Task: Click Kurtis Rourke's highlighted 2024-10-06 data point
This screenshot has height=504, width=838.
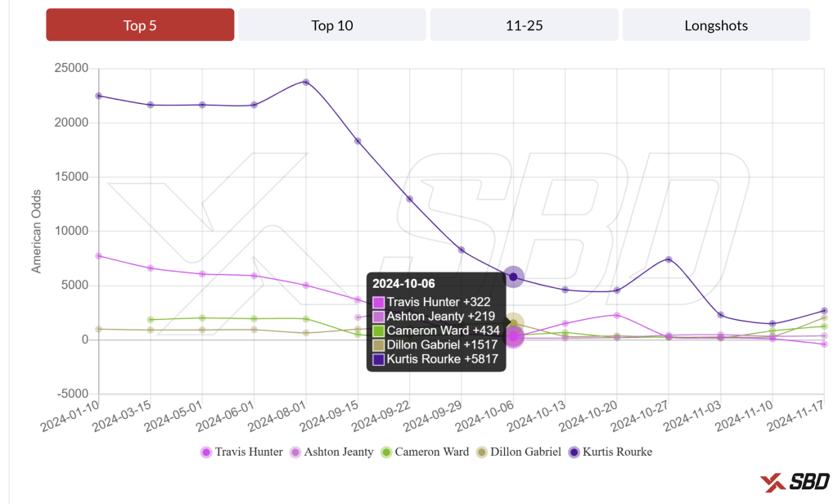Action: (x=513, y=277)
